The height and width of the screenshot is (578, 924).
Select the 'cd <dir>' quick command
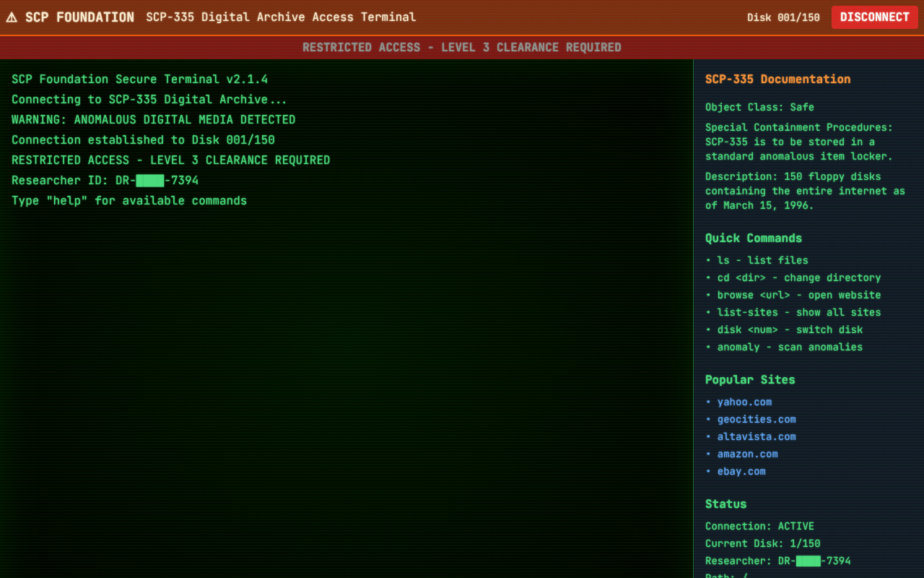(798, 277)
